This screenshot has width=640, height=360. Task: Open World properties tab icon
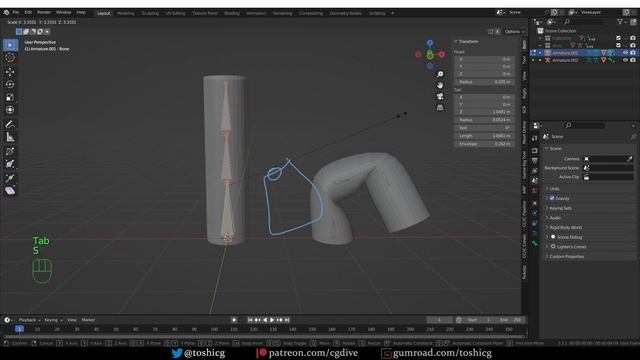(x=535, y=191)
